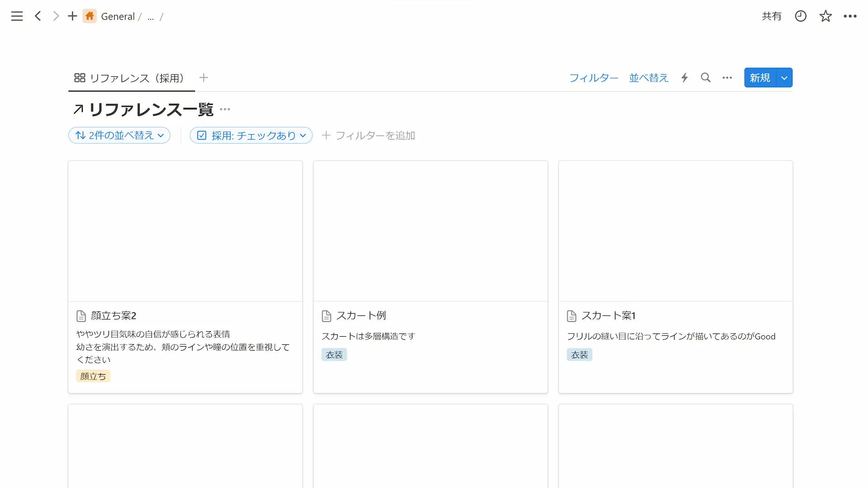868x488 pixels.
Task: Open ellipsis next to リファレンス一覧 title
Action: point(225,109)
